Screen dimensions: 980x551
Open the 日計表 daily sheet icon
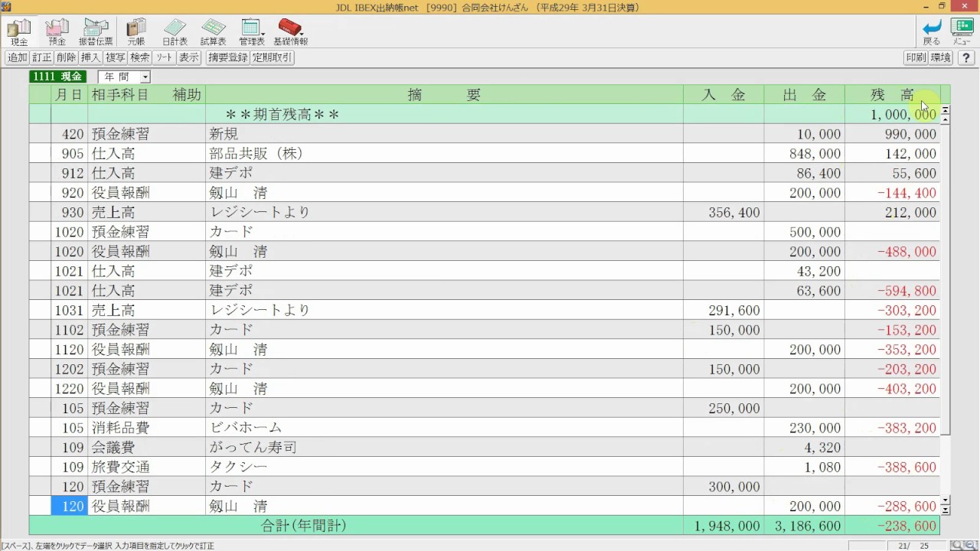(x=175, y=32)
